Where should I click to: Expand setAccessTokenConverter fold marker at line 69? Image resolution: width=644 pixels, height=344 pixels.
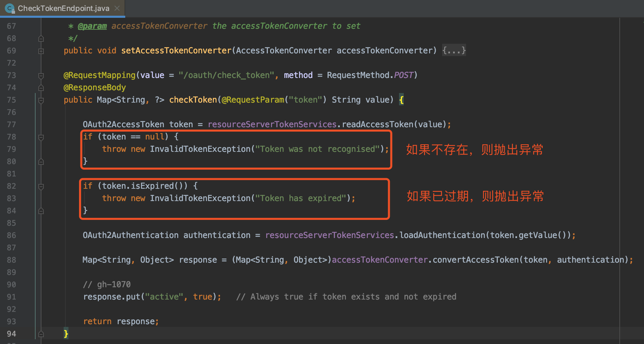pos(41,51)
